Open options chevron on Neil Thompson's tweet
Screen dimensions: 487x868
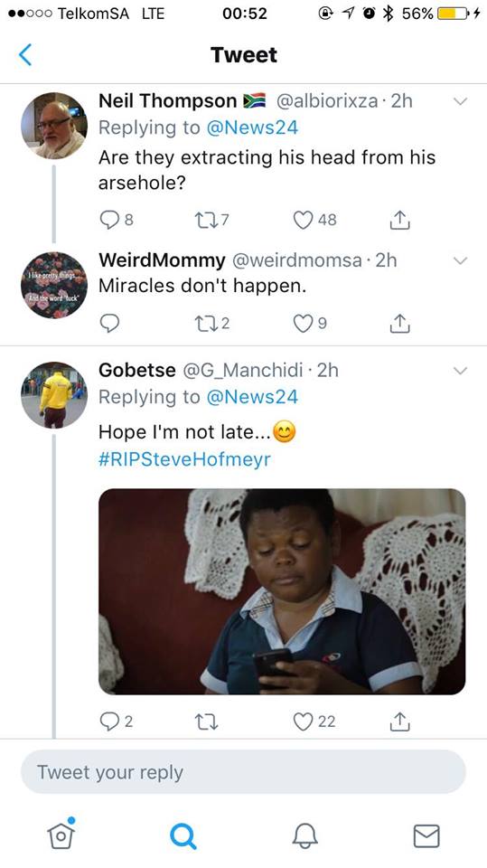(x=461, y=101)
